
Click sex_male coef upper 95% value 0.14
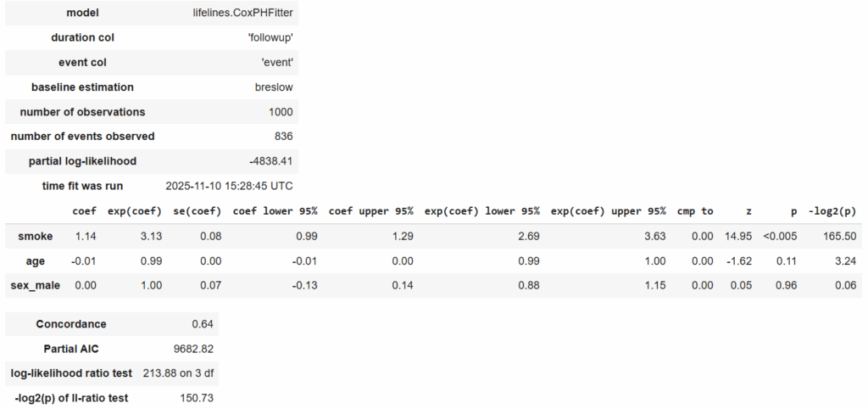[403, 285]
